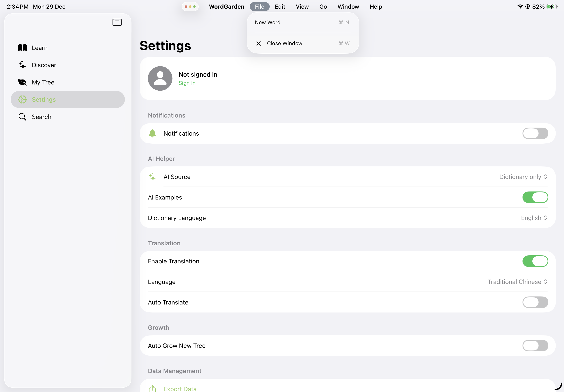The width and height of the screenshot is (564, 392).
Task: Turn on Auto Grow New Tree
Action: point(535,346)
